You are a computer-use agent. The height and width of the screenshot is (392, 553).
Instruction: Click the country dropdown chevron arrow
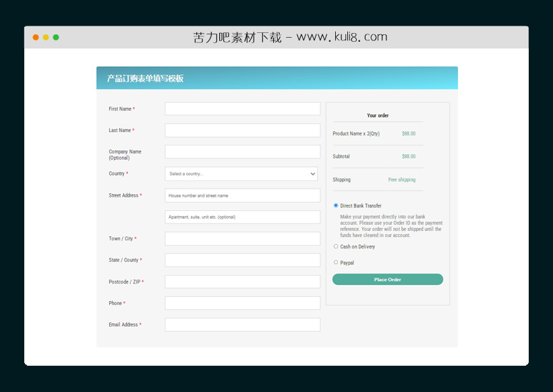point(312,174)
